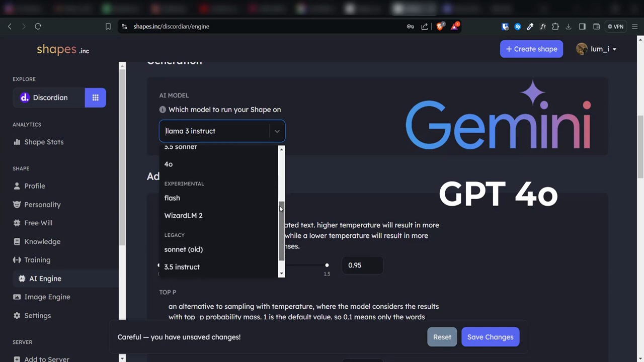This screenshot has height=362, width=644.
Task: Collapse the AI model dropdown chevron
Action: tap(277, 131)
